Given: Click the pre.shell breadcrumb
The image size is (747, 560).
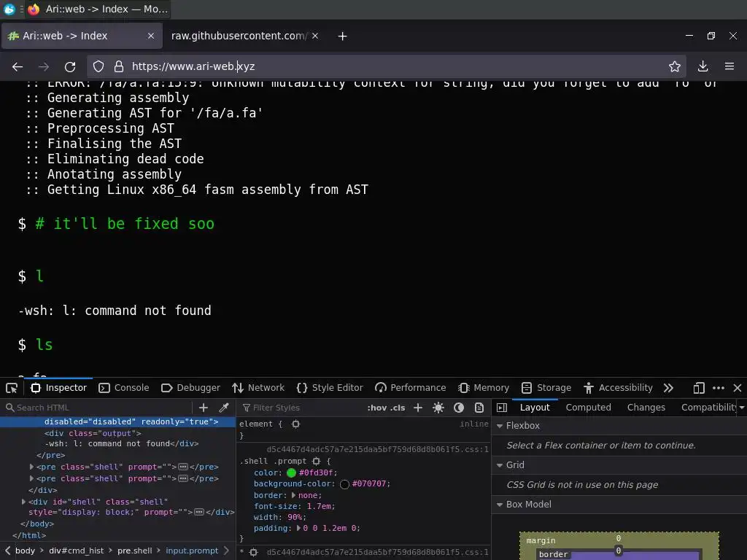Looking at the screenshot, I should (135, 551).
